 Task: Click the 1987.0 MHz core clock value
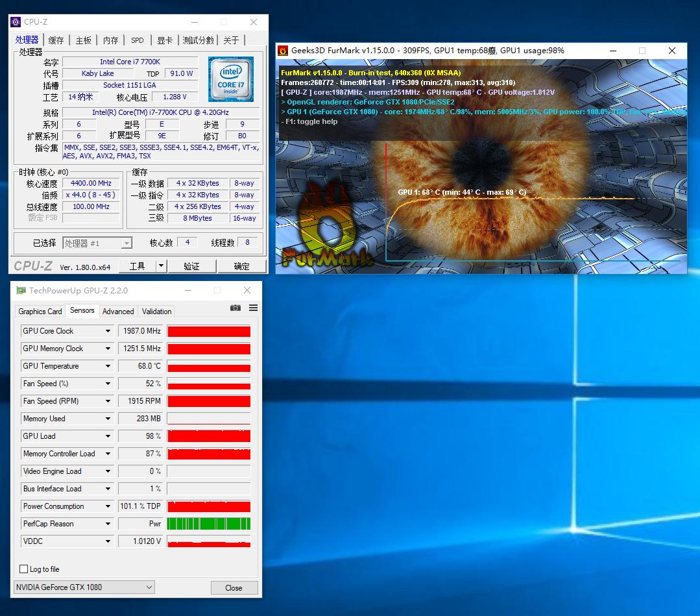pyautogui.click(x=140, y=331)
